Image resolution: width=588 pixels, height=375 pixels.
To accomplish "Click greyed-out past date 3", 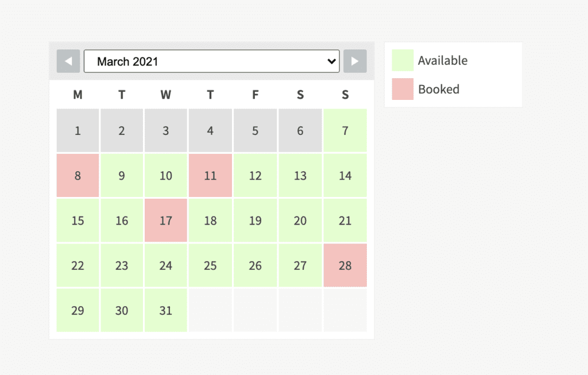I will click(166, 130).
